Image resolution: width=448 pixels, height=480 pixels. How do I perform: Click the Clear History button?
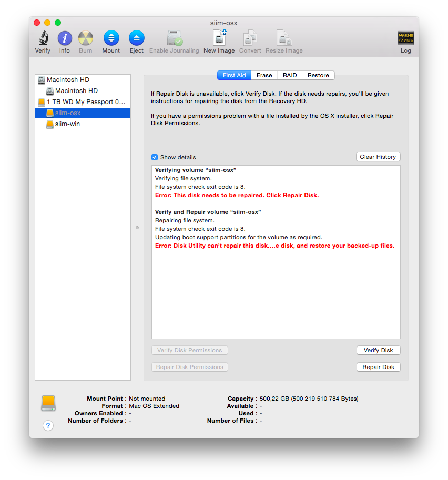pyautogui.click(x=378, y=157)
